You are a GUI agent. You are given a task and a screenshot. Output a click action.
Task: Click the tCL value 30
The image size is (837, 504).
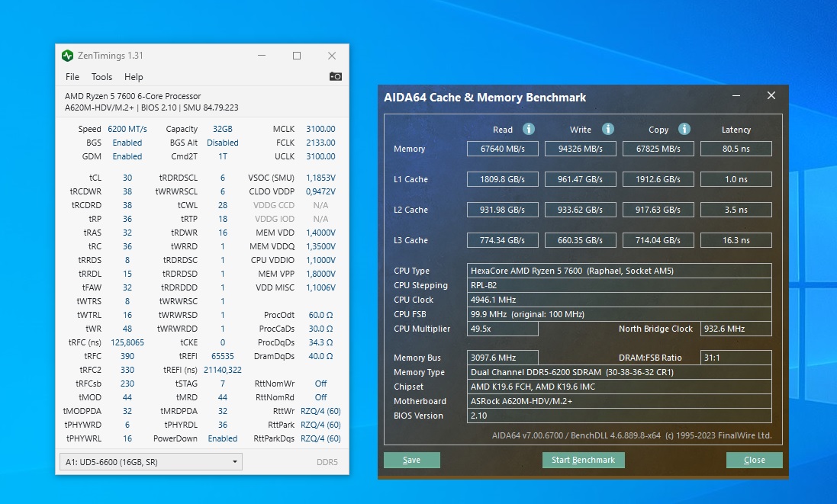[127, 178]
